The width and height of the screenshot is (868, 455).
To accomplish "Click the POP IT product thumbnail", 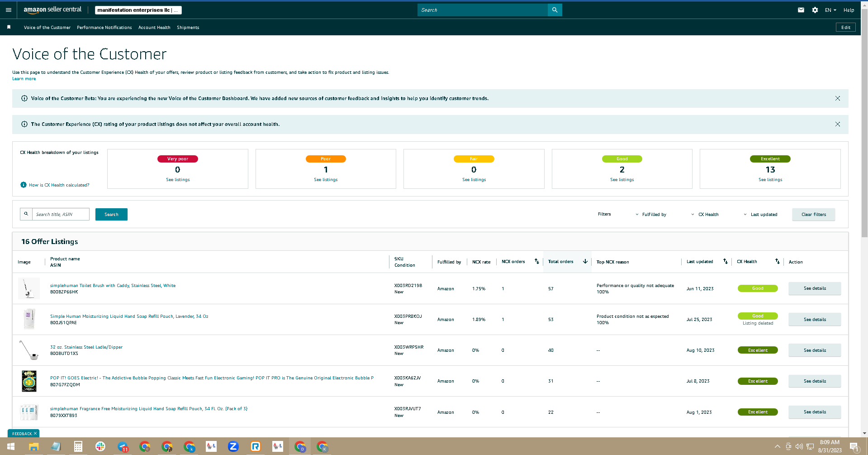I will 29,381.
